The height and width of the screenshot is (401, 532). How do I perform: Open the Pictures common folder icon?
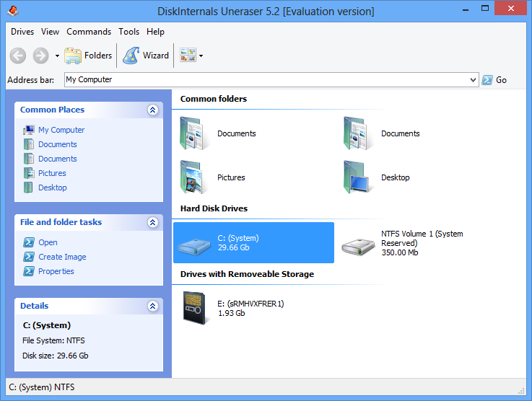point(193,177)
